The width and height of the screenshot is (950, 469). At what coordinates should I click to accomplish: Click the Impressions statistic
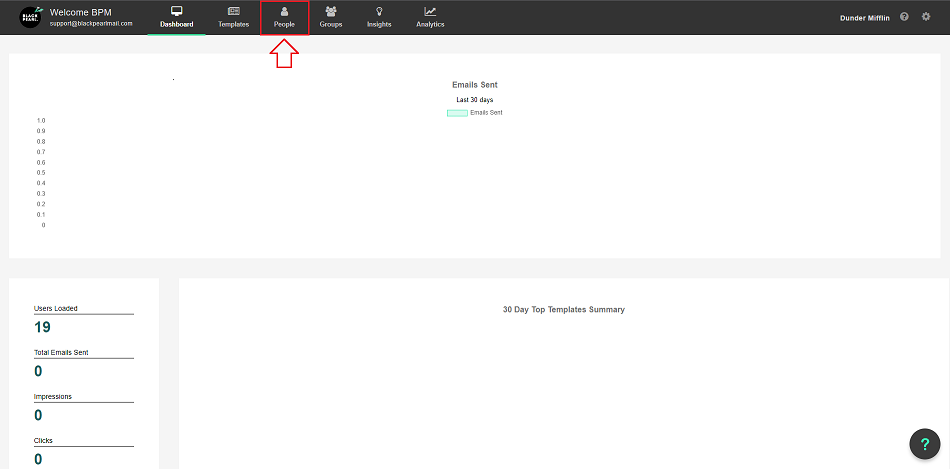click(x=53, y=397)
